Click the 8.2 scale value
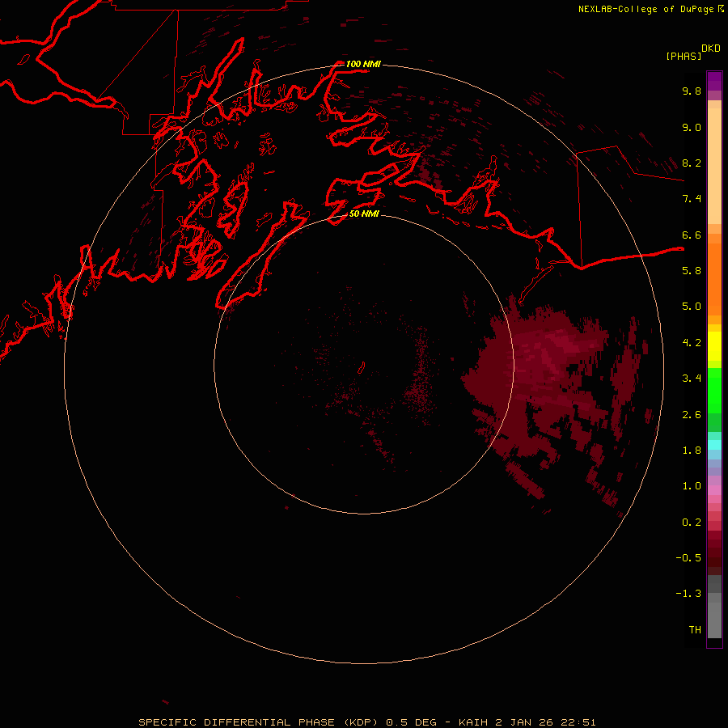 coord(692,163)
